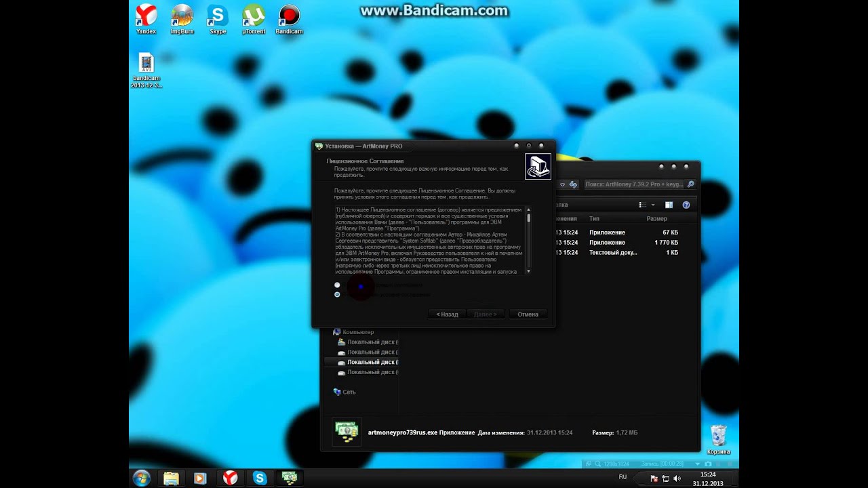Select the bandicam AVI file on desktop
Viewport: 868px width, 488px height.
146,70
